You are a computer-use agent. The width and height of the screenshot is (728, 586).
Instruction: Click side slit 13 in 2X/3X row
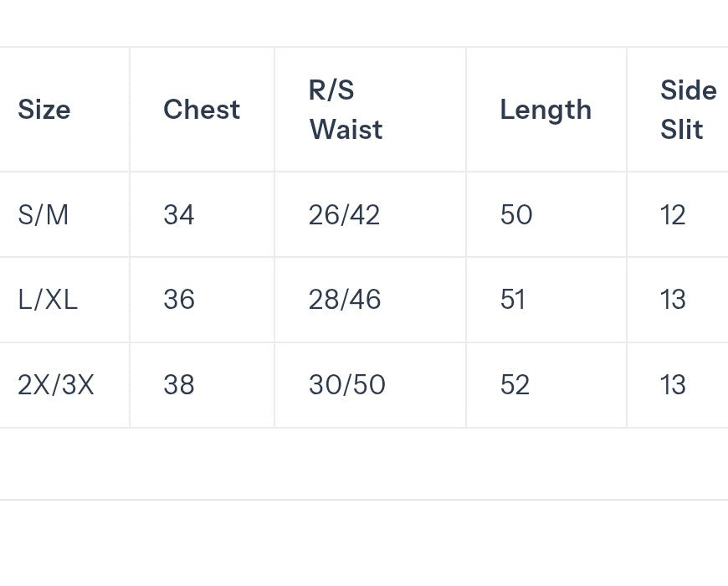click(673, 385)
